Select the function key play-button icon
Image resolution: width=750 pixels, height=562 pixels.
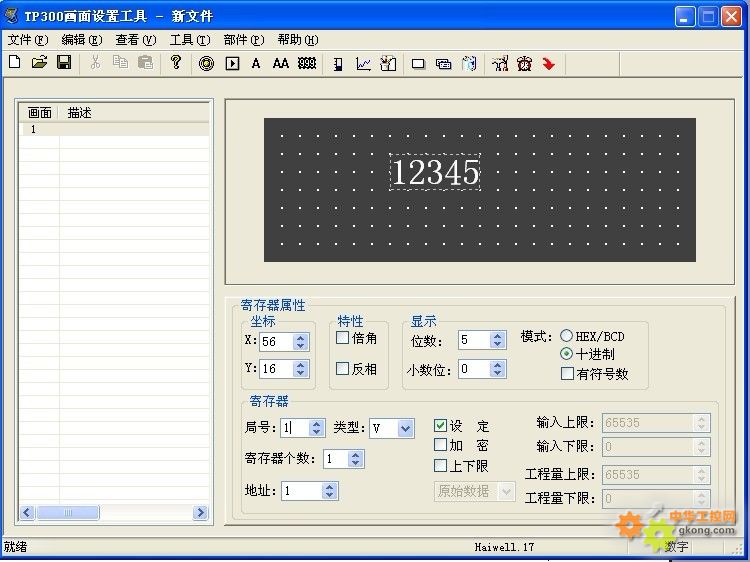click(232, 63)
